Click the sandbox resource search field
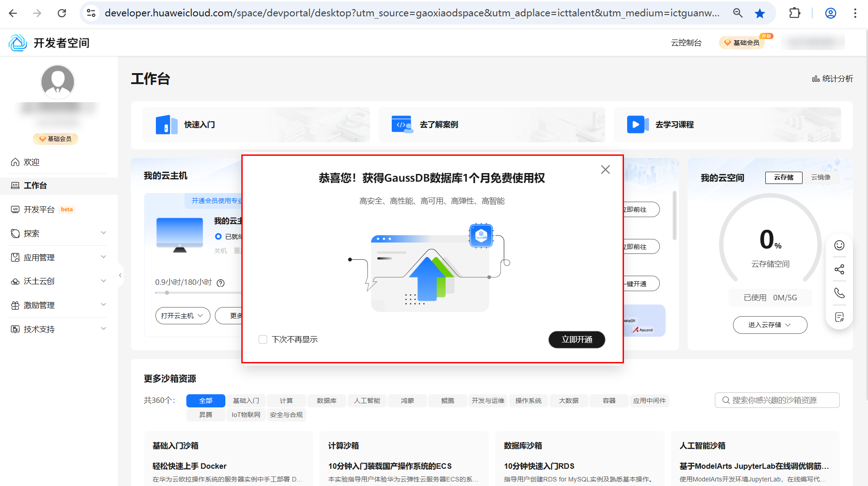The height and width of the screenshot is (486, 868). click(x=777, y=400)
